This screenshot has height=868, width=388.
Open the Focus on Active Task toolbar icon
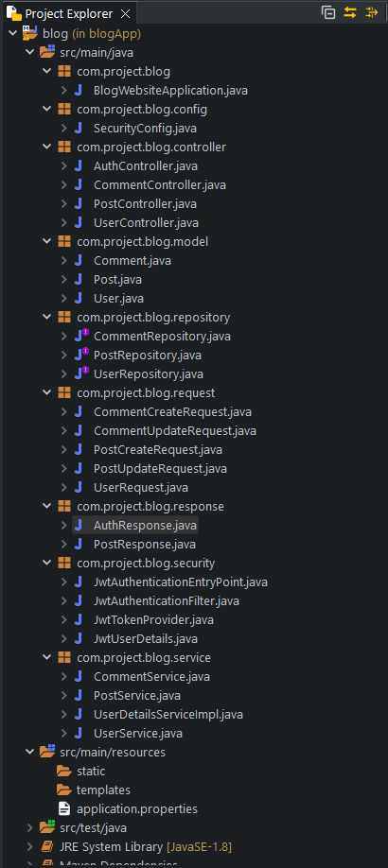tap(371, 12)
